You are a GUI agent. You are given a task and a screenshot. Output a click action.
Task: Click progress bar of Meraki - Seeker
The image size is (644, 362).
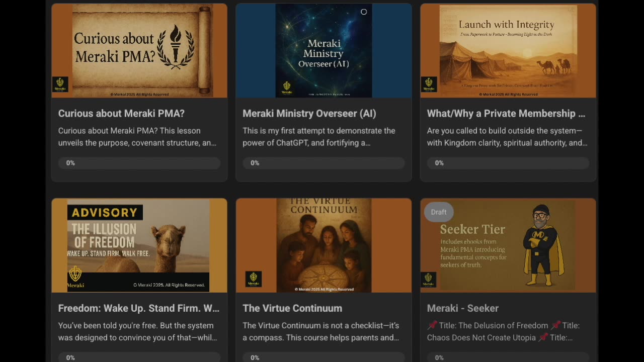[x=508, y=357]
